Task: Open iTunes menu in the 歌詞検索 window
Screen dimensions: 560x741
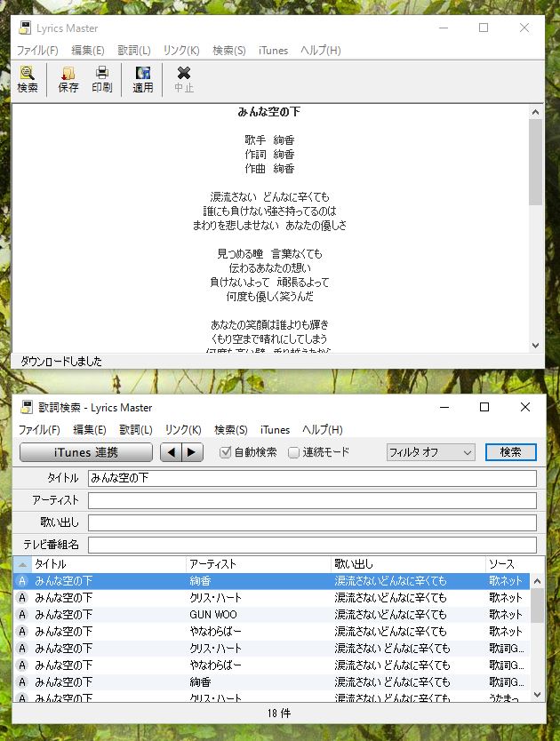Action: pyautogui.click(x=276, y=429)
